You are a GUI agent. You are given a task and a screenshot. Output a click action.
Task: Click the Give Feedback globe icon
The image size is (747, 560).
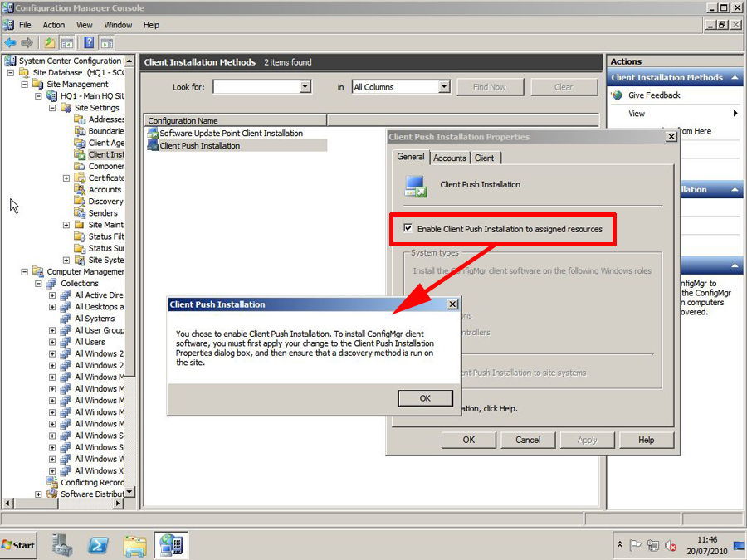617,95
